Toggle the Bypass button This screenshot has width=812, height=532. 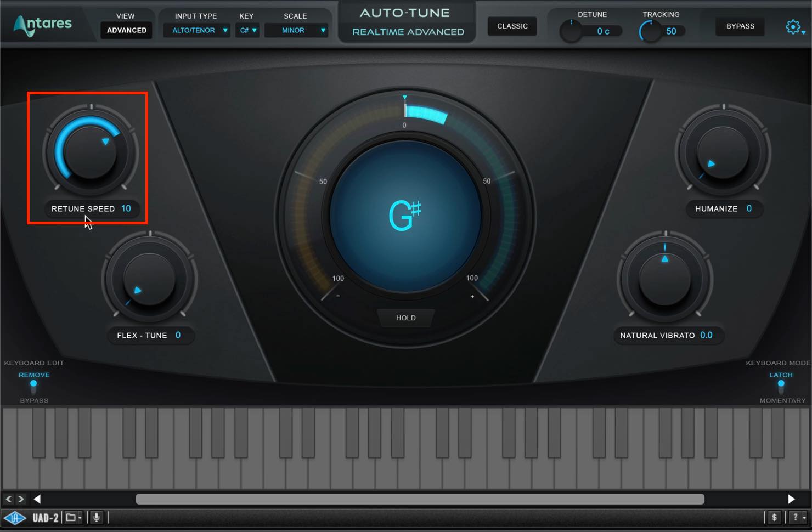(x=740, y=26)
